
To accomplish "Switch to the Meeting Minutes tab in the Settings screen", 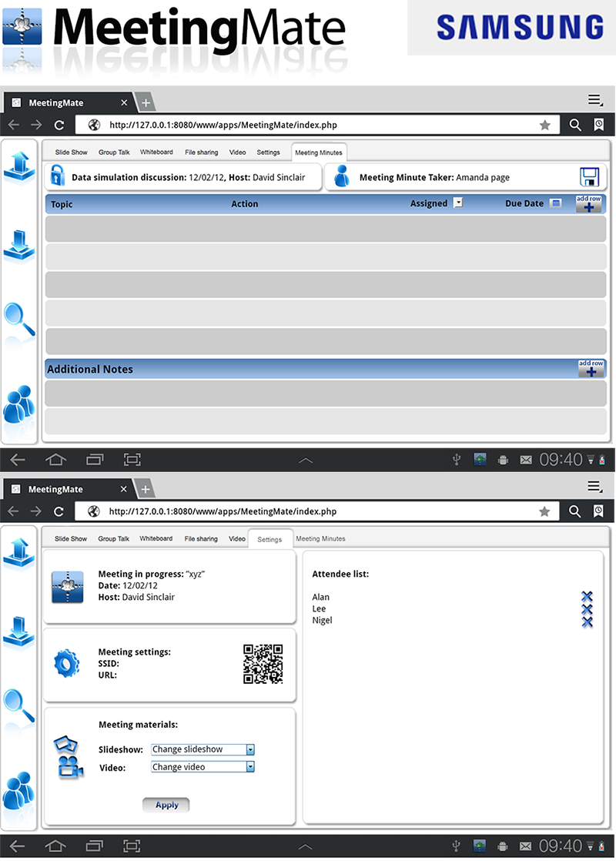I will (x=320, y=538).
